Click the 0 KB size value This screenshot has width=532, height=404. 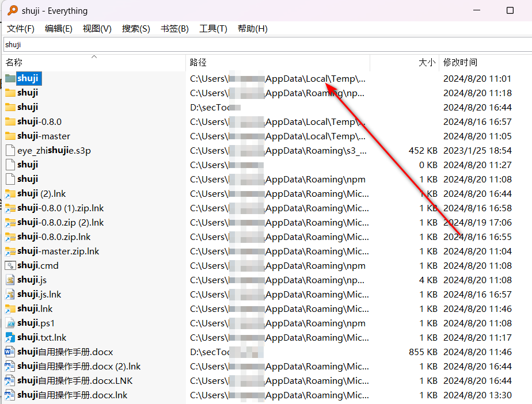click(428, 165)
